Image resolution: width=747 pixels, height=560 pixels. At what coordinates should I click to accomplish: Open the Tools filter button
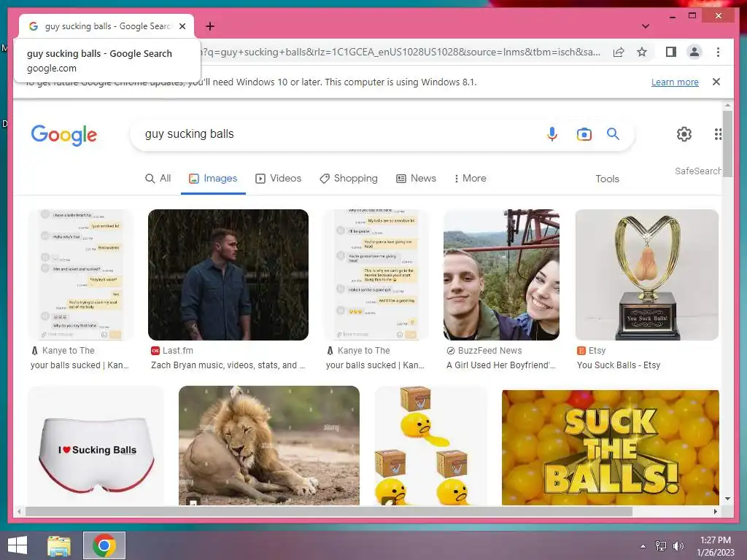[607, 179]
